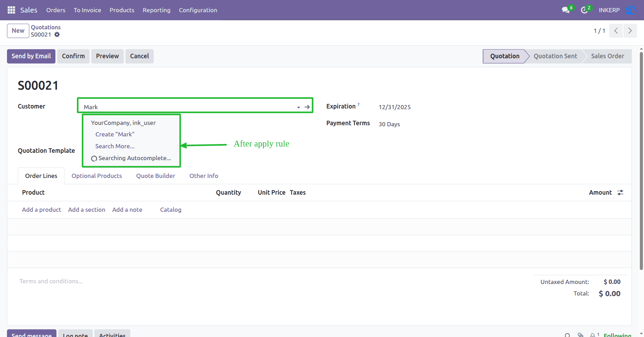The image size is (644, 337).
Task: Open customer record via arrow icon
Action: tap(307, 107)
